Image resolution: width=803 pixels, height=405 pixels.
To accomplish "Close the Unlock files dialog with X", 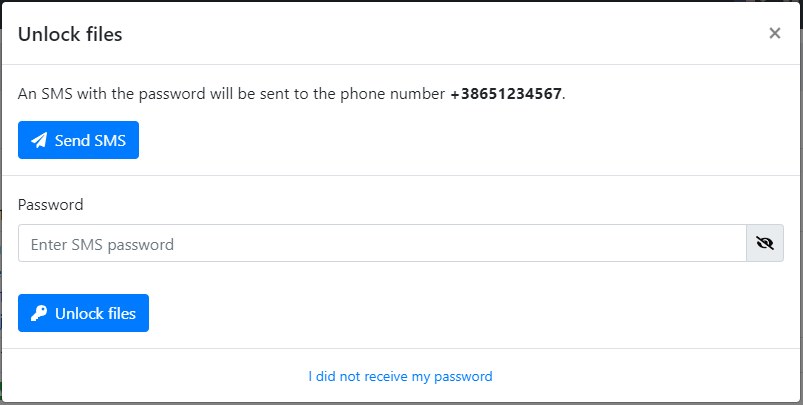I will click(774, 33).
